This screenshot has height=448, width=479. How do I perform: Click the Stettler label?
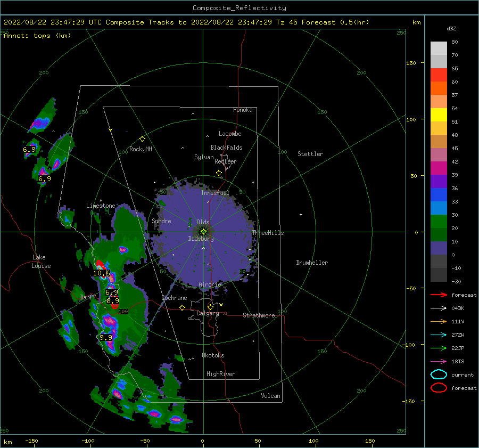[310, 154]
